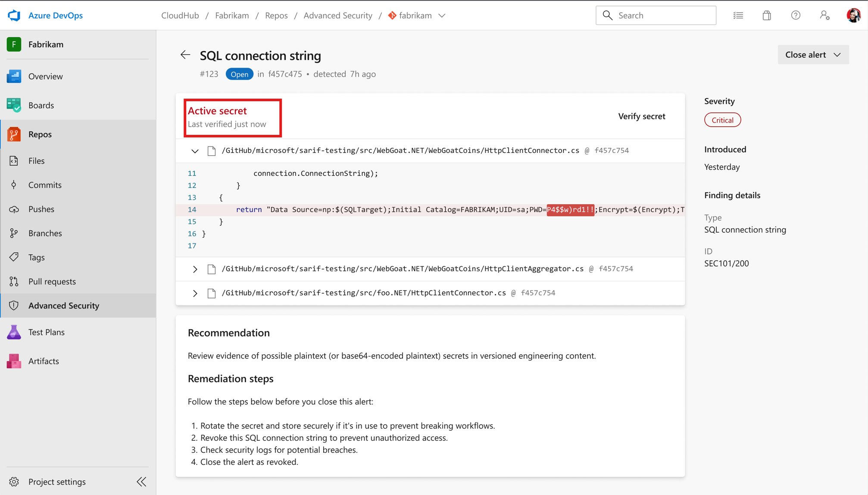Select Boards in the sidebar
Screen dimensions: 868x495
click(x=41, y=105)
